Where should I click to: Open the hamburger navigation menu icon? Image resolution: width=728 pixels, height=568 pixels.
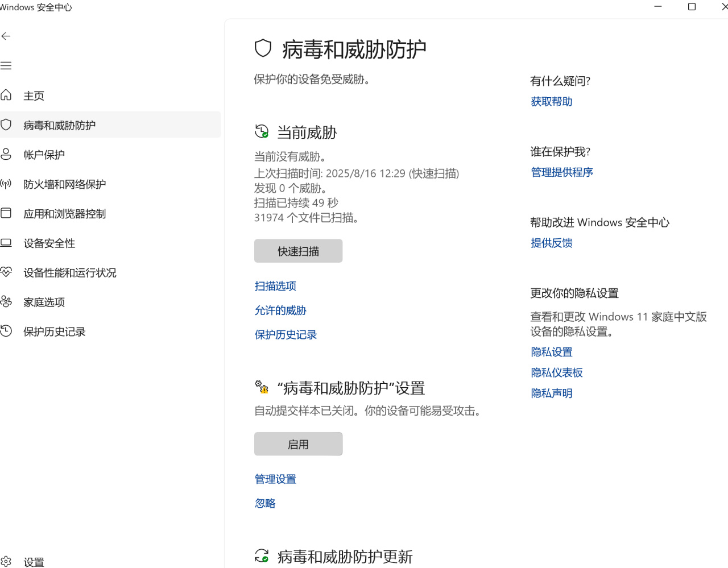[x=6, y=66]
